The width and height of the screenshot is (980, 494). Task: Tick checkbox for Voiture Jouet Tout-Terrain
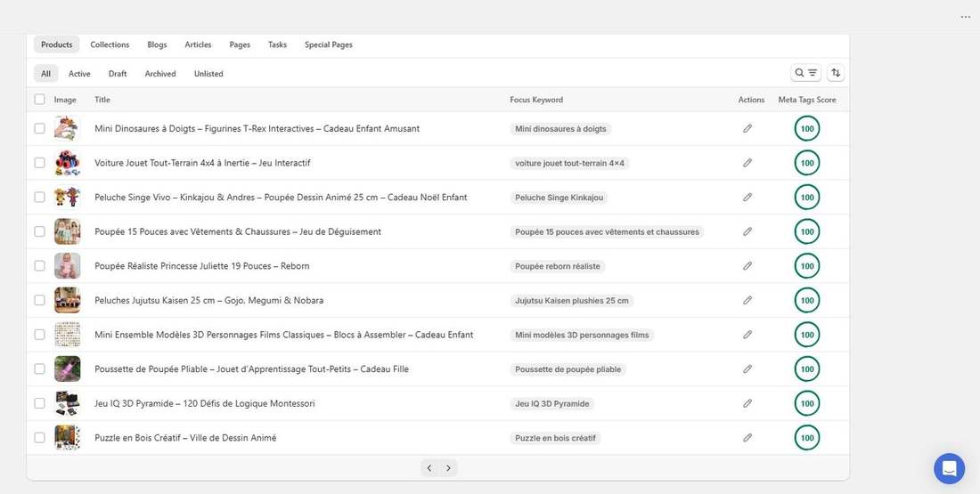[40, 163]
